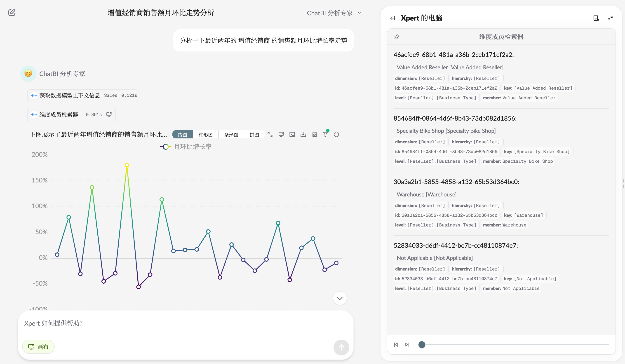Switch chart to 饼图
This screenshot has width=625, height=364.
(254, 135)
